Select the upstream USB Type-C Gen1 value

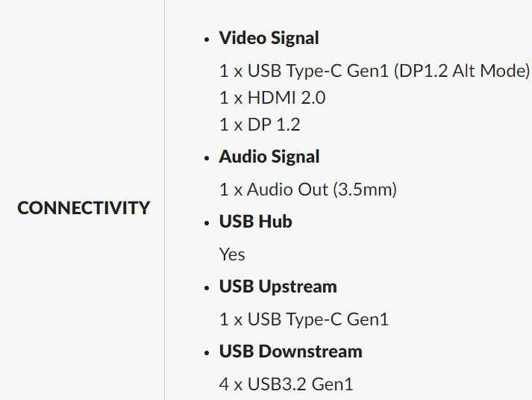point(304,319)
